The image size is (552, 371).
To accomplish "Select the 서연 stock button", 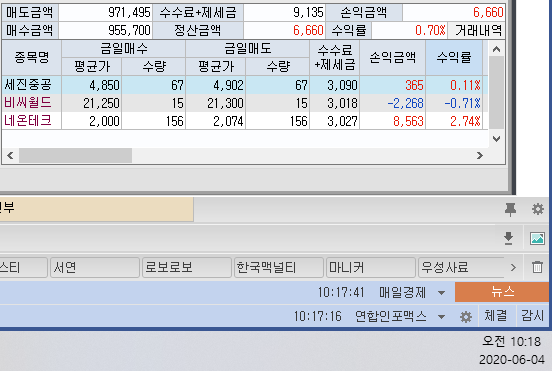I will pos(95,268).
